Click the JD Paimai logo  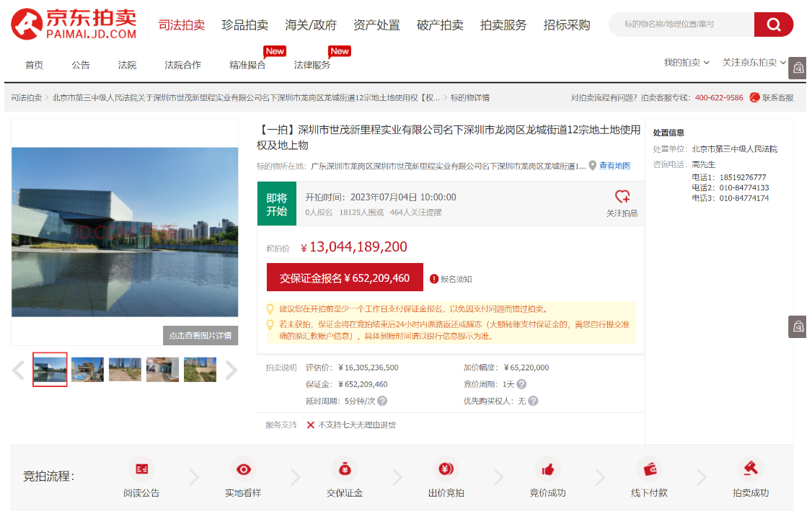point(74,24)
